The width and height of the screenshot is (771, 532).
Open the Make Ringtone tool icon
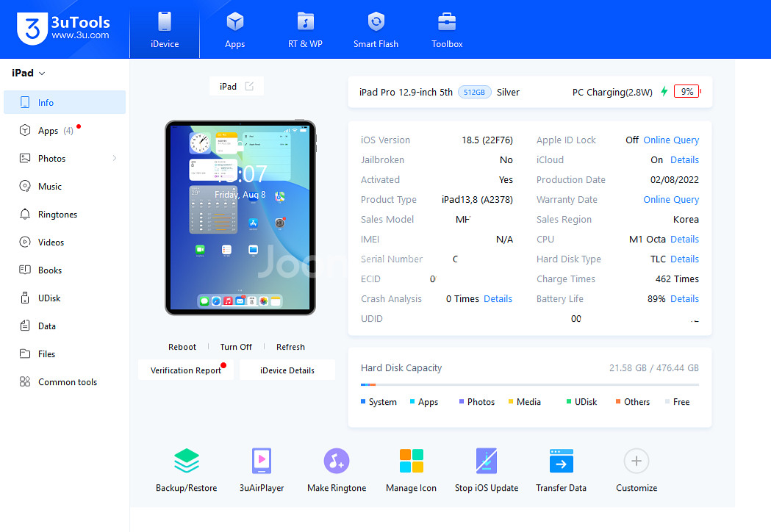coord(337,461)
